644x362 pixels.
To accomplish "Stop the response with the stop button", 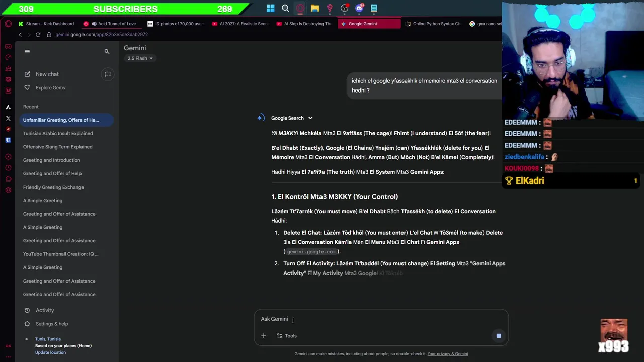I will click(x=499, y=336).
